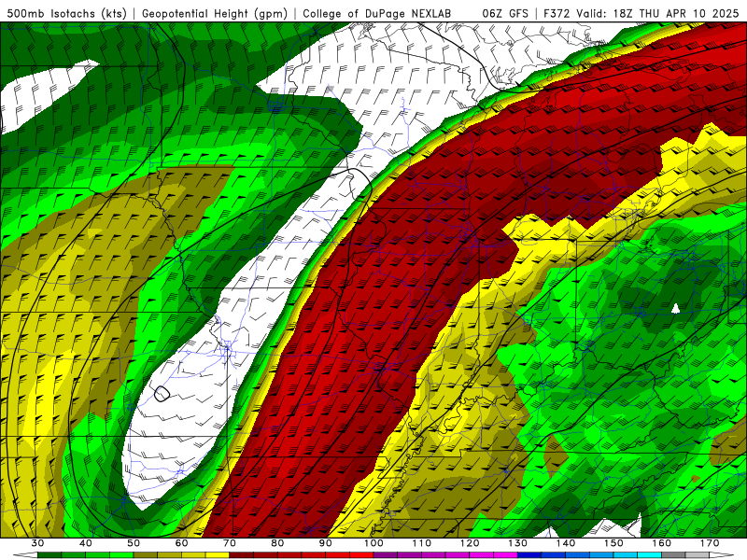Select the dark green 30-35 kt legend swatch
The height and width of the screenshot is (560, 747).
pos(49,555)
